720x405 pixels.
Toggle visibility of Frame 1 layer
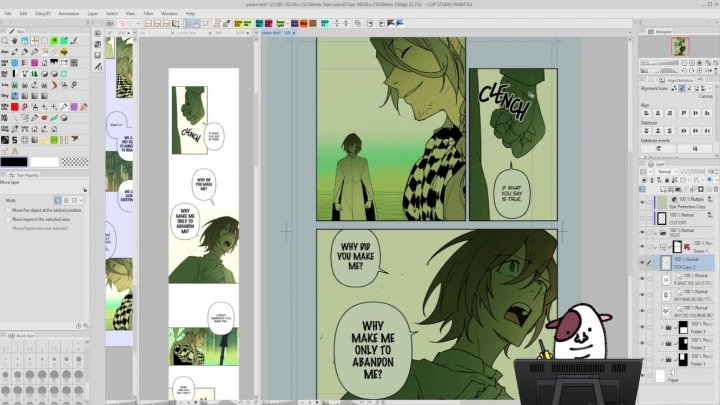point(642,247)
